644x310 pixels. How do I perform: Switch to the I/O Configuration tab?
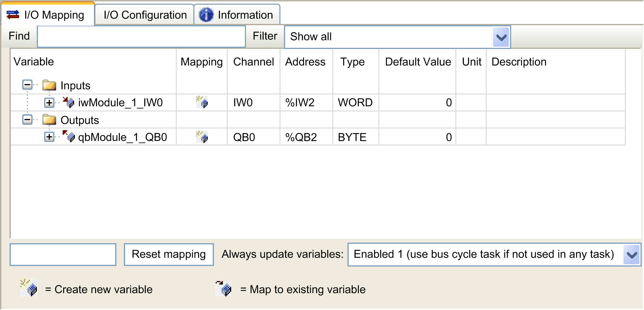tap(145, 15)
